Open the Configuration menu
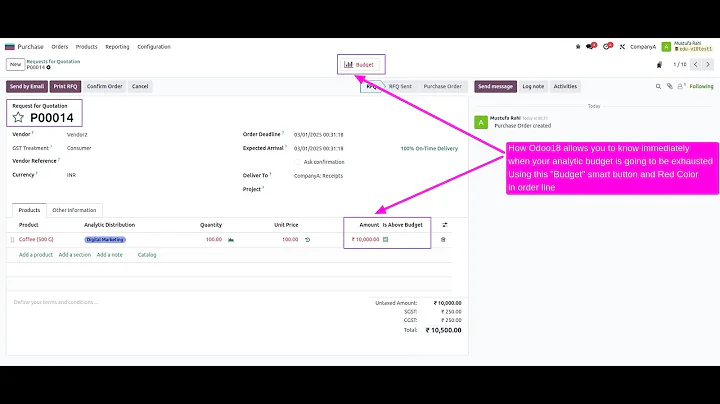 click(154, 47)
